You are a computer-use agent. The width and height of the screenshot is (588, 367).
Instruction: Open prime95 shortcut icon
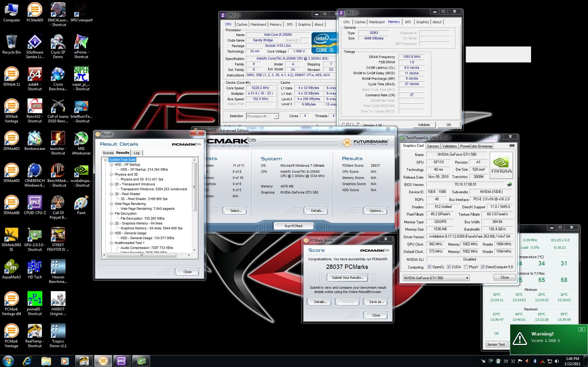click(35, 303)
